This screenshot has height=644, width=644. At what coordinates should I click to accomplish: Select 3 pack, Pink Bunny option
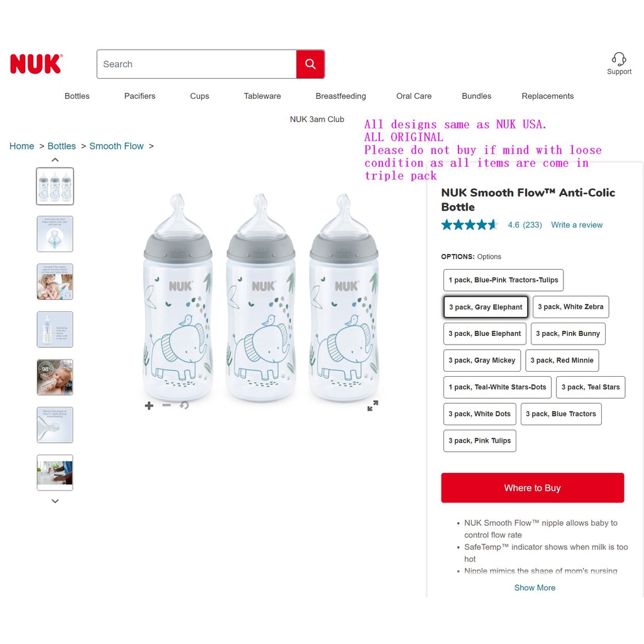[568, 333]
